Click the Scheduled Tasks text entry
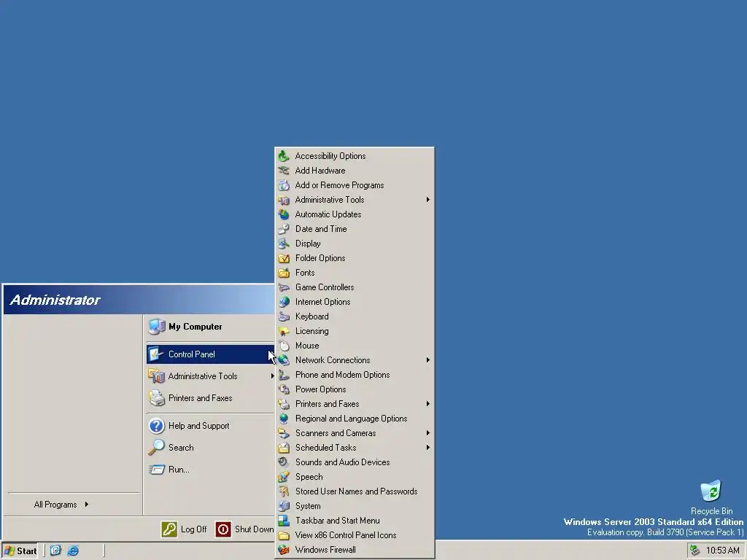Viewport: 747px width, 560px height. point(326,448)
